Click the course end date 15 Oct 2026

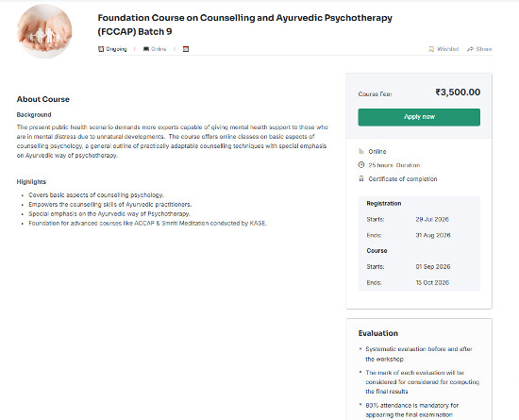click(x=432, y=282)
